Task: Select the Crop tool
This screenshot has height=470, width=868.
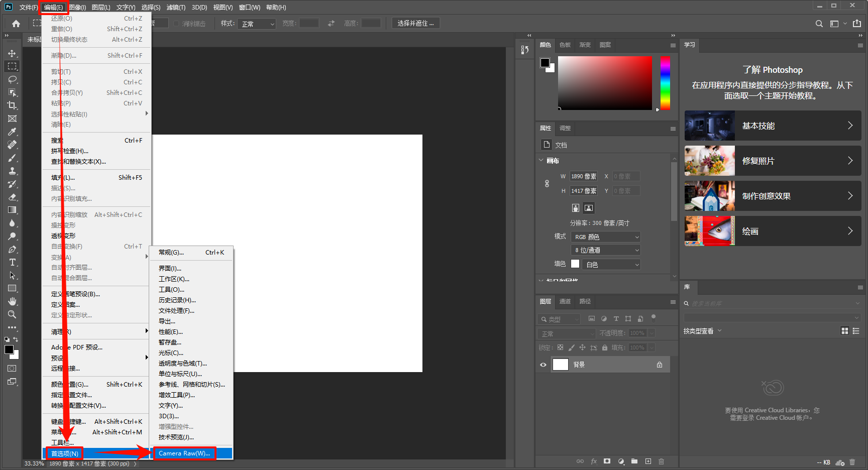Action: click(12, 105)
